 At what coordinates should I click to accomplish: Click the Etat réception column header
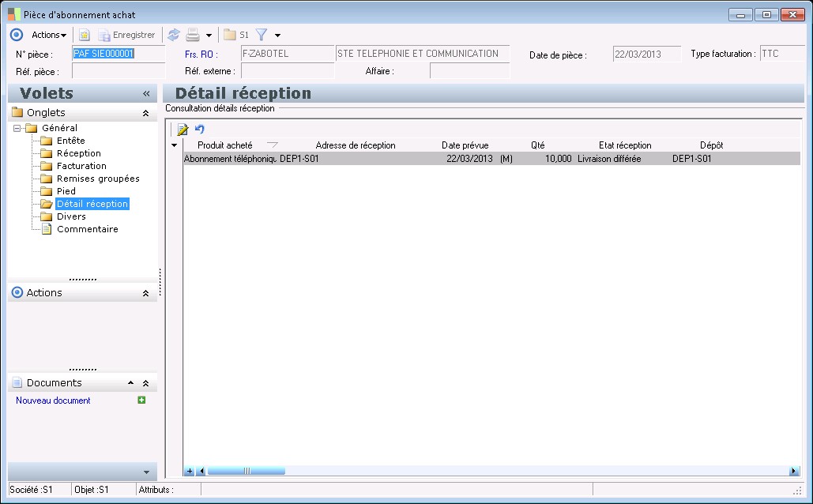(625, 145)
